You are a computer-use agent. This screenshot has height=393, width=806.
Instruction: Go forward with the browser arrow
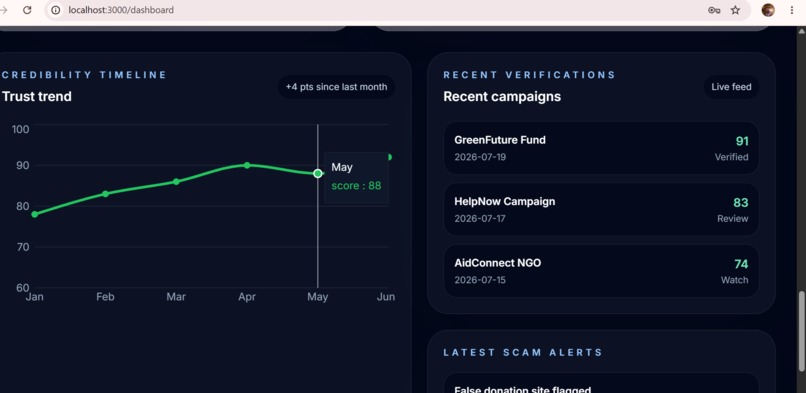4,10
